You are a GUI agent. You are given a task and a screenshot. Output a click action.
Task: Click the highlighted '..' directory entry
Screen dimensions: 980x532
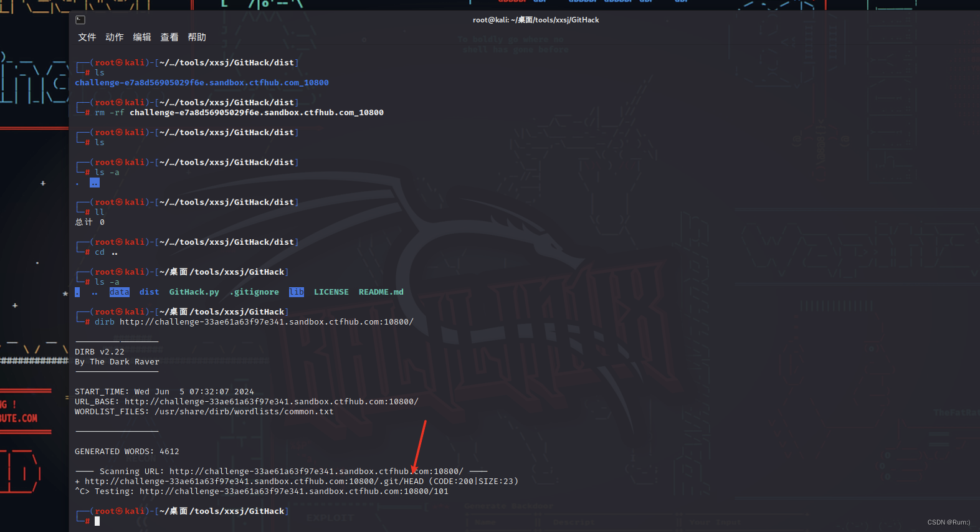(x=95, y=183)
